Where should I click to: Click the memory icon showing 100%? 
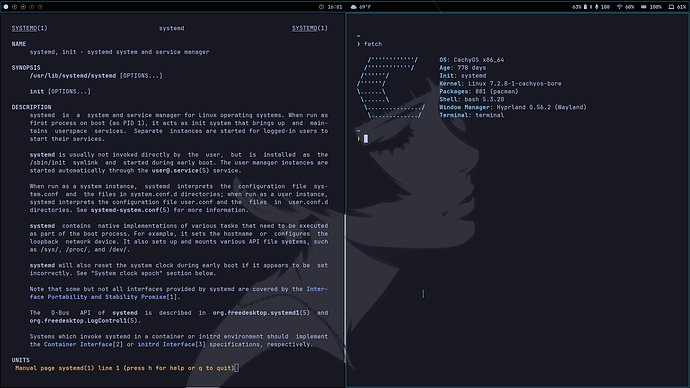click(x=643, y=7)
